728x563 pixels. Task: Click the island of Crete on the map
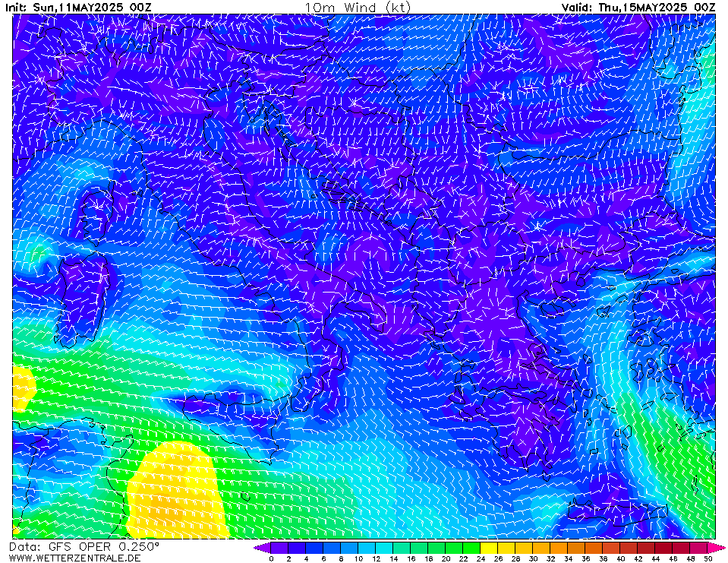[x=617, y=512]
